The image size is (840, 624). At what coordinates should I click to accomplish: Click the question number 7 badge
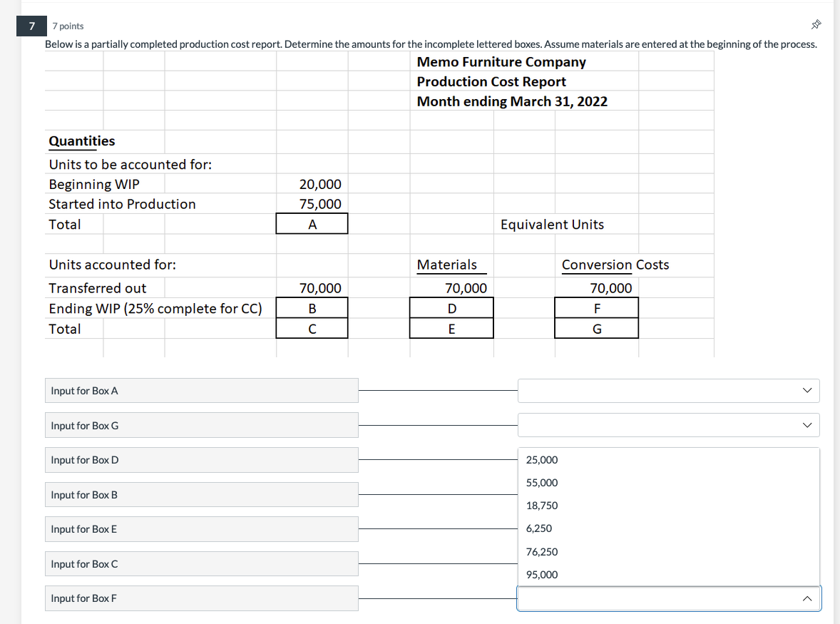point(31,26)
